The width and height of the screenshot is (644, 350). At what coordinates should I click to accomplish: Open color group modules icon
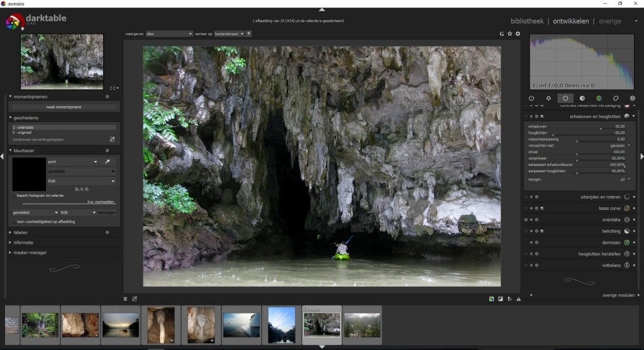(599, 99)
